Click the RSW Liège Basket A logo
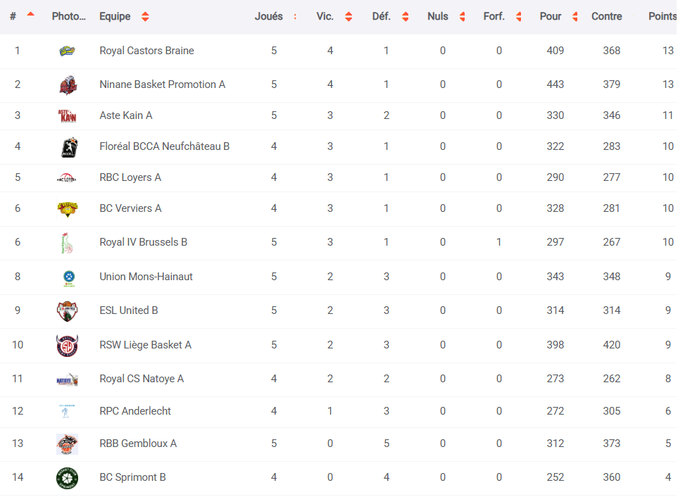The height and width of the screenshot is (497, 678). click(67, 345)
